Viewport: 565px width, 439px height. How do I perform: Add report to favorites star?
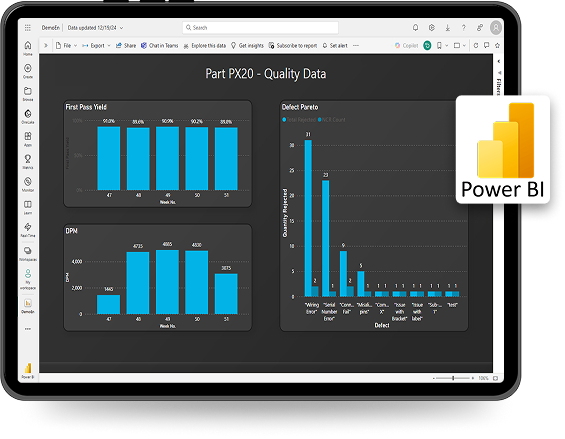[x=497, y=45]
